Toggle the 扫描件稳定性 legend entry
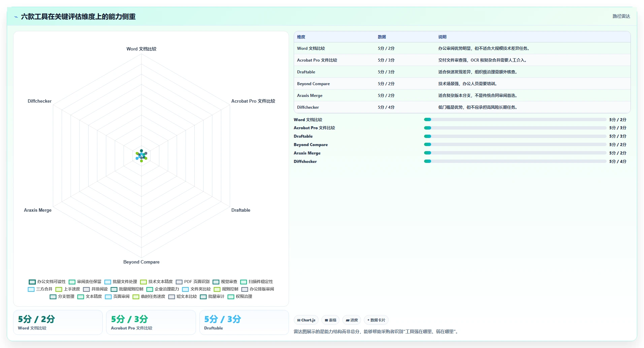Screen dimensions: 644x348 tap(256, 282)
